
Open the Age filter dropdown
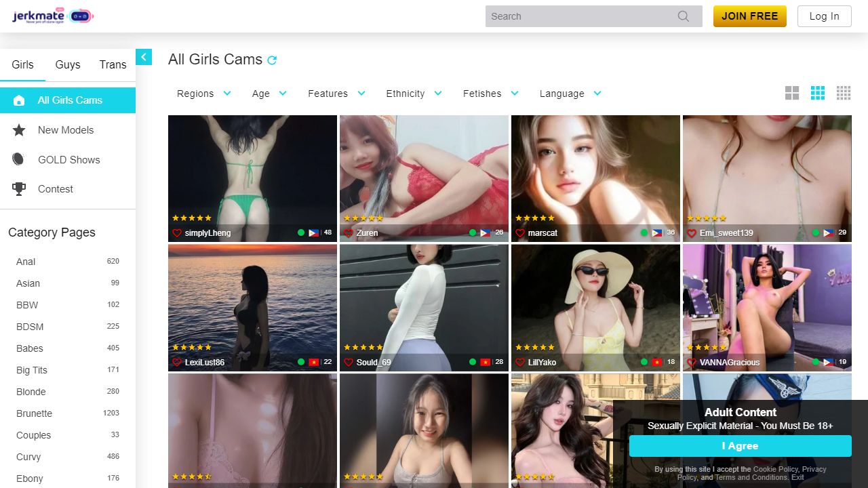269,94
